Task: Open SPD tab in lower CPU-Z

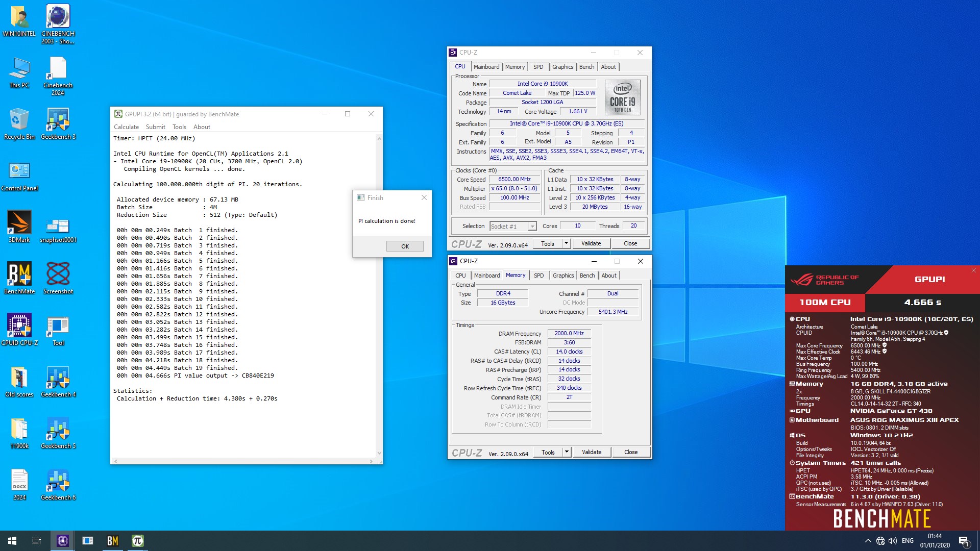Action: coord(539,275)
